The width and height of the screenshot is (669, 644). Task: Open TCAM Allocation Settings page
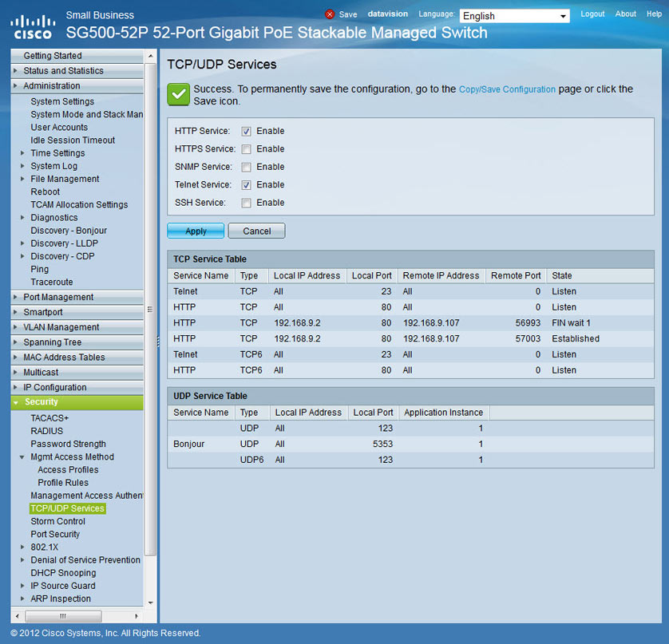coord(79,205)
